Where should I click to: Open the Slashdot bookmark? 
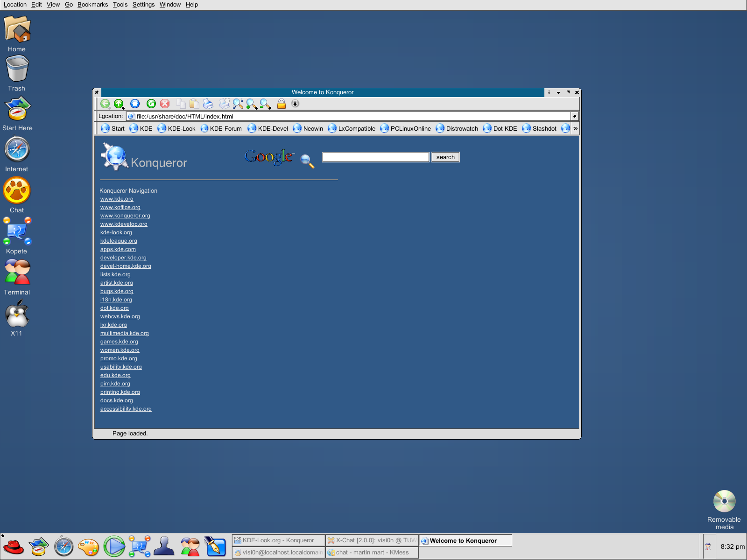(539, 128)
